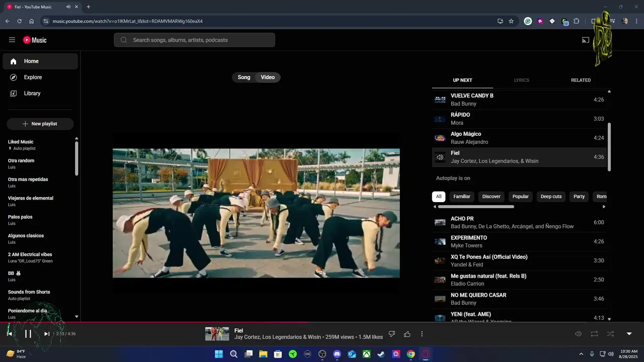The image size is (644, 362).
Task: Play Me gustas natural (feat. Rels B)
Action: tap(519, 280)
